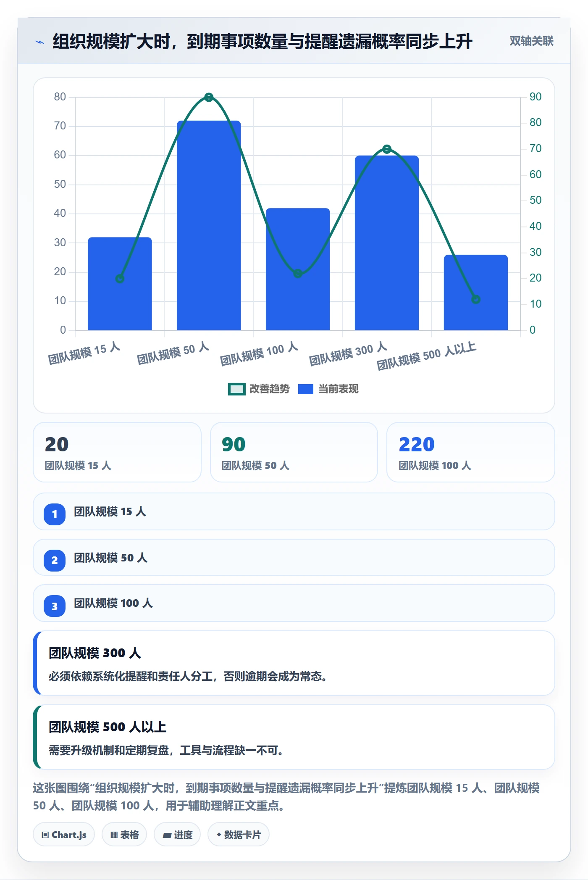Select the list row 团队规模 15 人
The width and height of the screenshot is (588, 880).
[294, 511]
